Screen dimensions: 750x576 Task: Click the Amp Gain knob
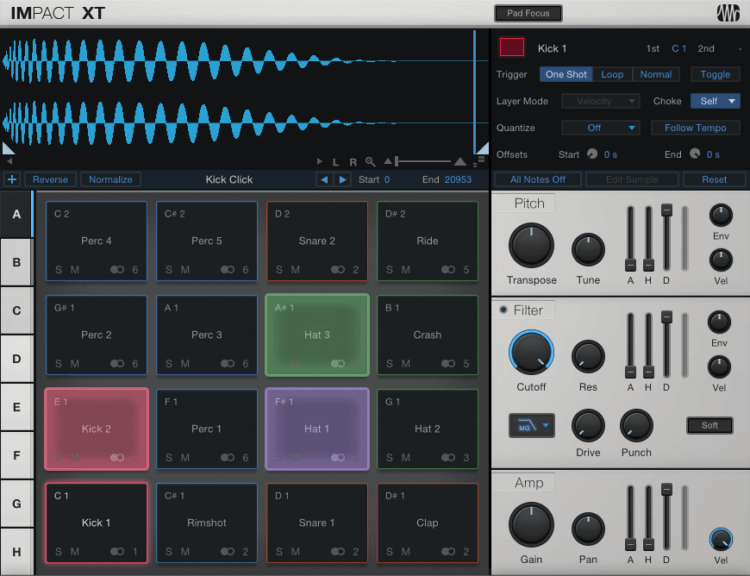tap(531, 525)
